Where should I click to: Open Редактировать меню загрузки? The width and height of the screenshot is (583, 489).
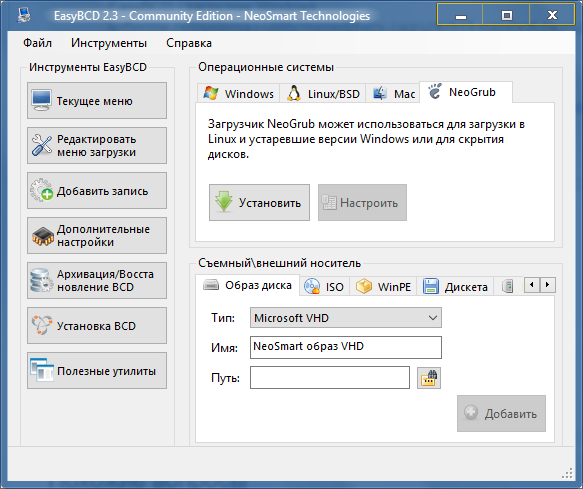pos(97,145)
